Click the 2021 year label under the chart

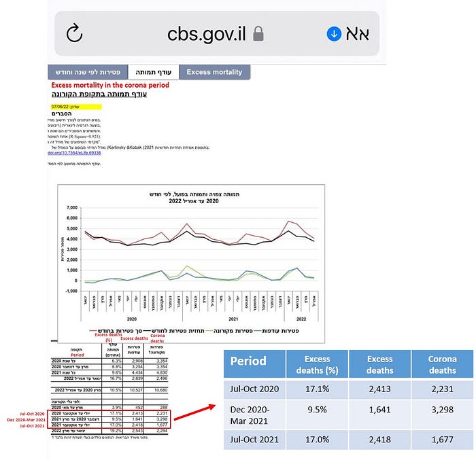[233, 319]
